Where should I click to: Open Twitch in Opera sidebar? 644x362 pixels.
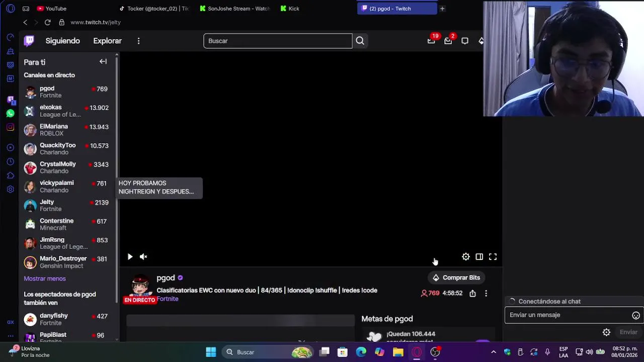click(10, 100)
